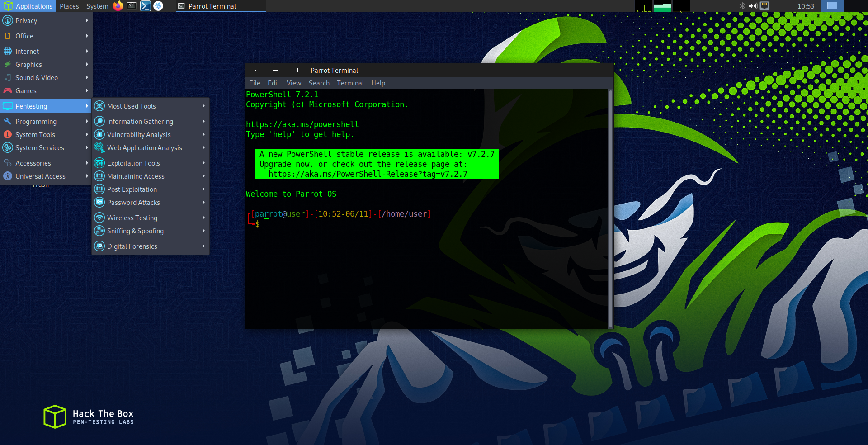Image resolution: width=868 pixels, height=445 pixels.
Task: Open the System Tools category
Action: [46, 134]
